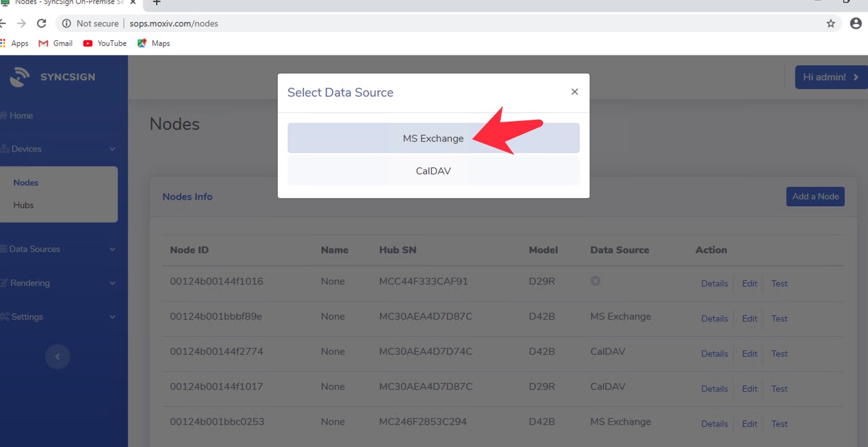Edit node 00124b00144f2774

point(750,354)
